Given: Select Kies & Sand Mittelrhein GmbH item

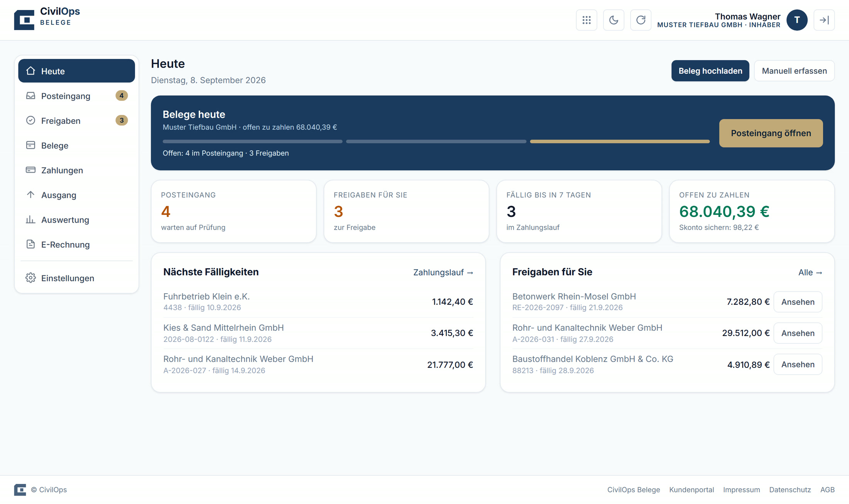Looking at the screenshot, I should point(318,333).
